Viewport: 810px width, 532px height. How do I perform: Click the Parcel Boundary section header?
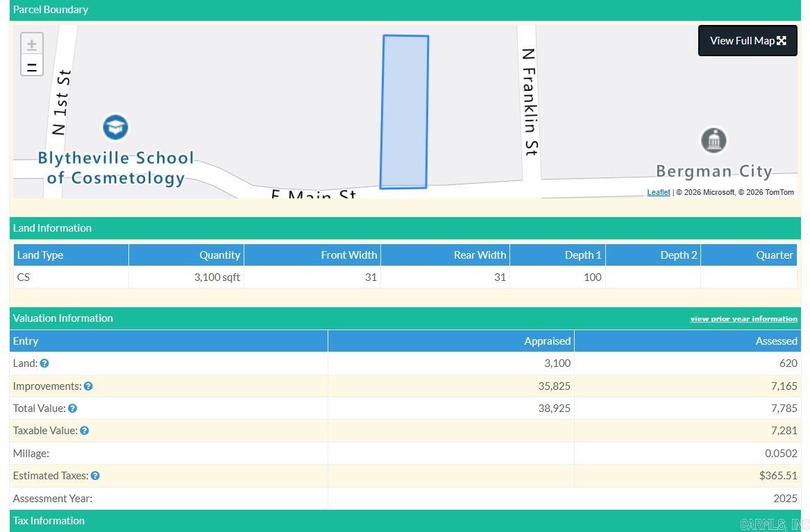pyautogui.click(x=51, y=10)
